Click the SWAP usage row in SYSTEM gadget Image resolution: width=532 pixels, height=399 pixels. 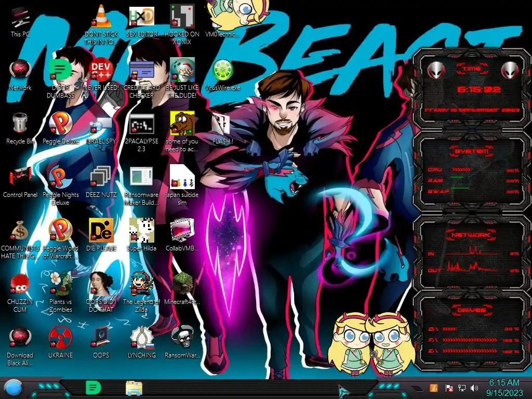tap(473, 191)
